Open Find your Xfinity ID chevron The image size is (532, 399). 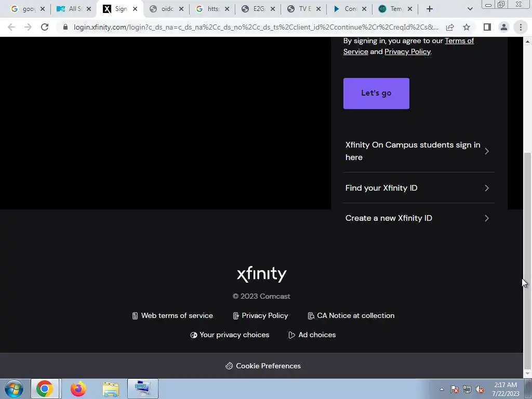487,188
